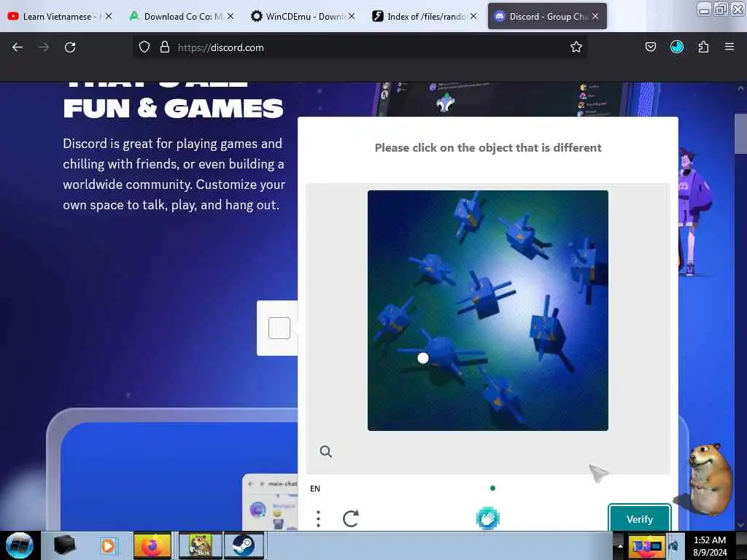Click the browser forward arrow

(x=43, y=47)
